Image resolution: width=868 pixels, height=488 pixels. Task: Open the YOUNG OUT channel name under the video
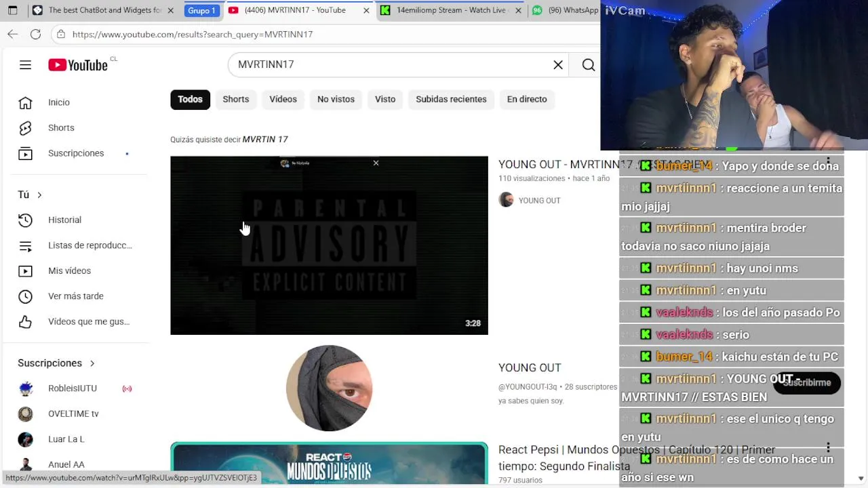coord(539,201)
